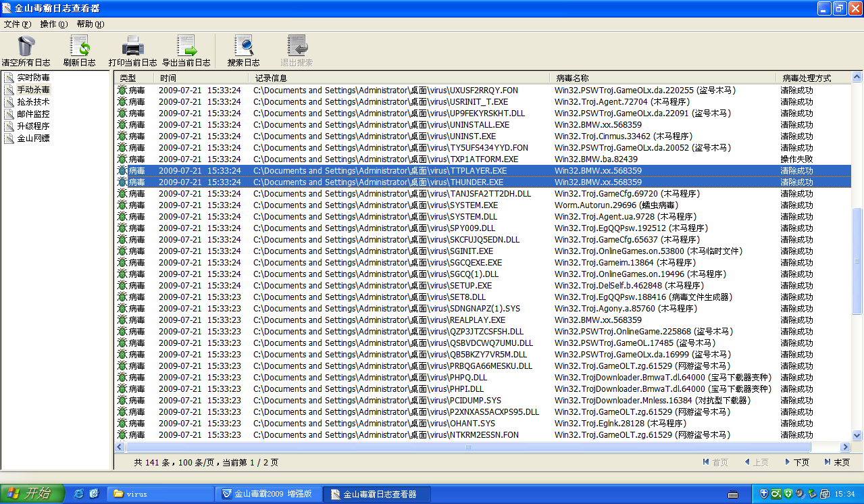The image size is (864, 504).
Task: Switch to virus folder taskbar window
Action: coord(161,494)
